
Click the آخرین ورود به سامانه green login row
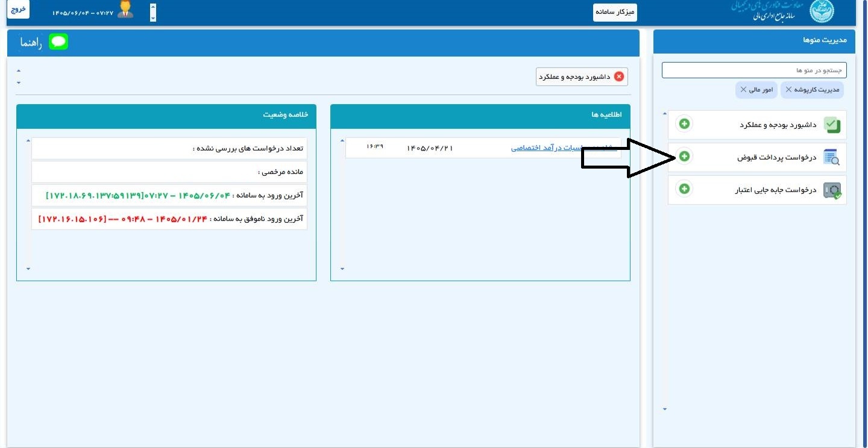click(169, 195)
